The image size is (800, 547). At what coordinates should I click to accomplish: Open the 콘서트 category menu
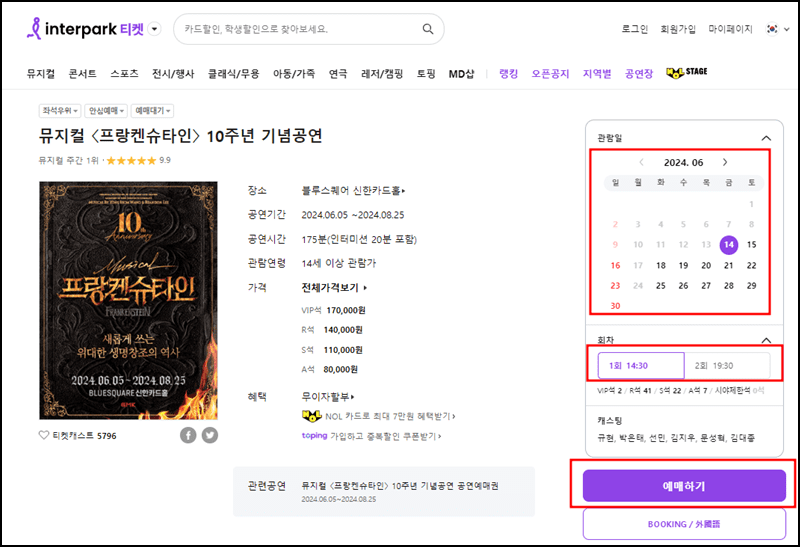(x=83, y=73)
